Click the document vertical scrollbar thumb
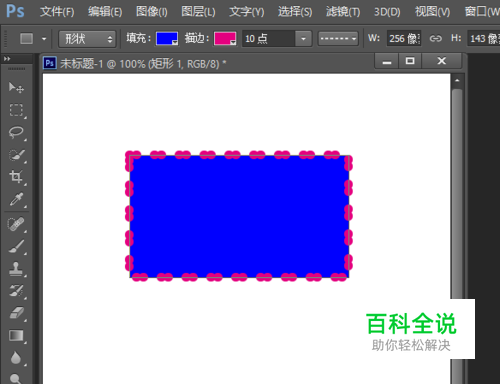 pyautogui.click(x=457, y=193)
